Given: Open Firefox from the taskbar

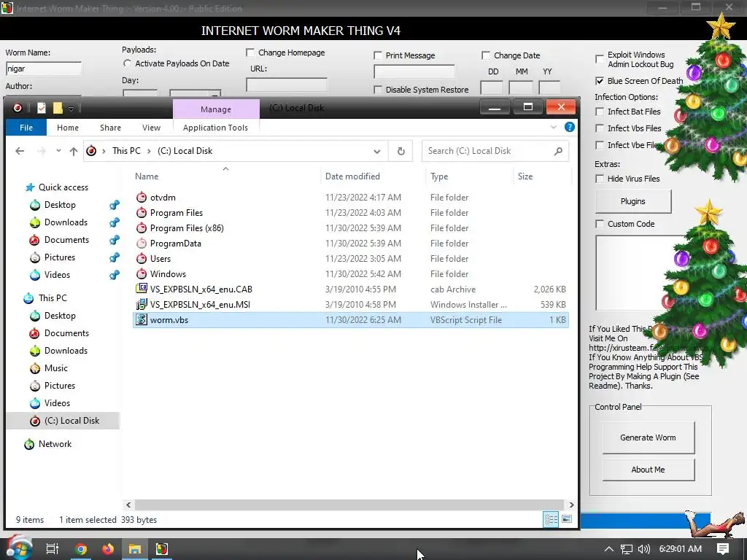Looking at the screenshot, I should click(108, 549).
